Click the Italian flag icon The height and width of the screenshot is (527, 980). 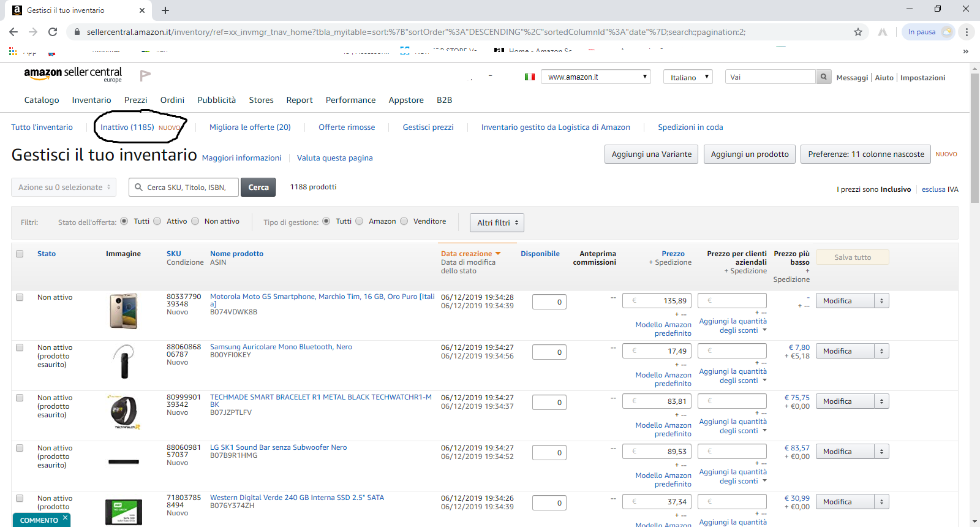[530, 77]
